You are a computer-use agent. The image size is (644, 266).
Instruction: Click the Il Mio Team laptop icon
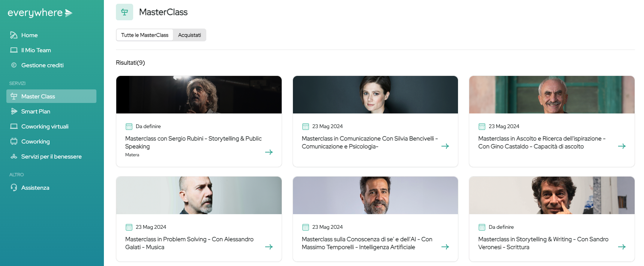click(14, 50)
